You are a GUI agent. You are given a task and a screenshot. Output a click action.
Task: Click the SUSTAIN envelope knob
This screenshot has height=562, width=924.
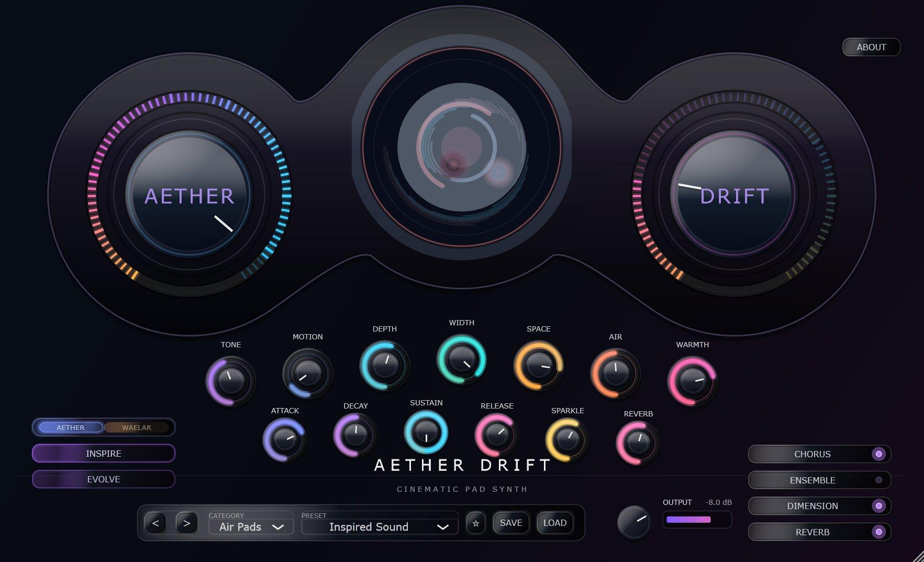426,432
